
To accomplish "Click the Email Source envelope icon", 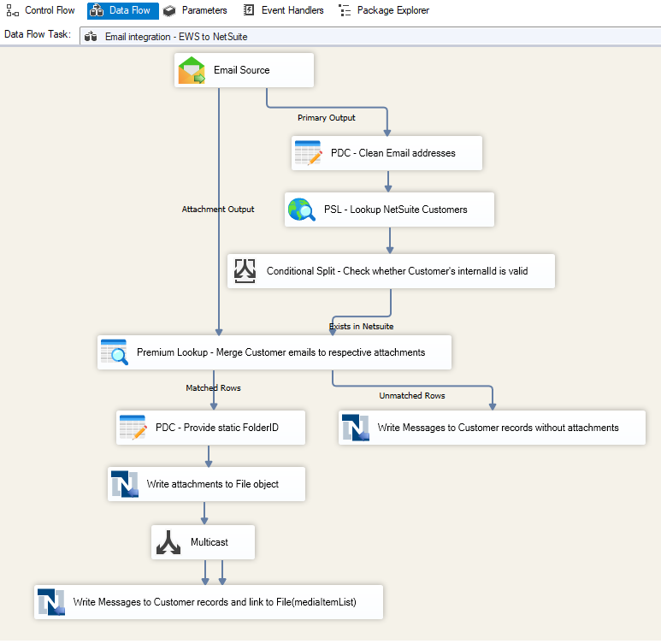I will point(192,70).
